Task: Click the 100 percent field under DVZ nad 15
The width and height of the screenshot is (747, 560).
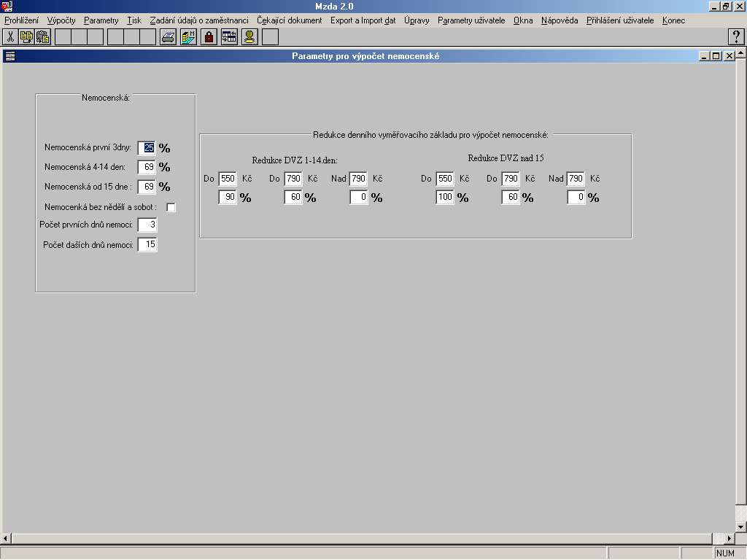Action: [x=445, y=197]
